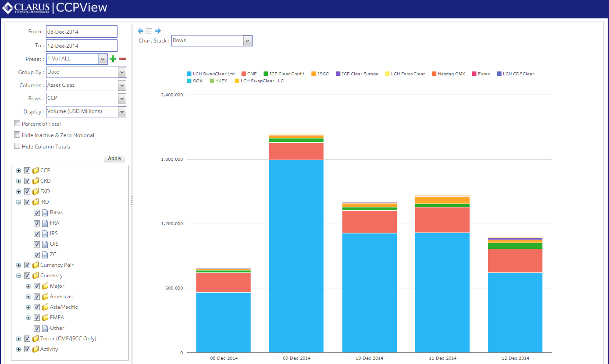Image resolution: width=609 pixels, height=364 pixels.
Task: Click the Activity folder icon
Action: [x=36, y=349]
